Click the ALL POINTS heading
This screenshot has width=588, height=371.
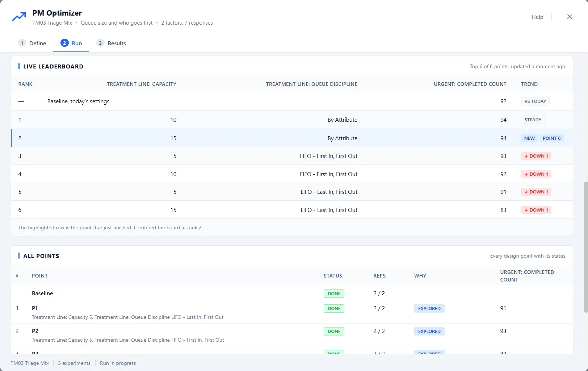(x=41, y=256)
